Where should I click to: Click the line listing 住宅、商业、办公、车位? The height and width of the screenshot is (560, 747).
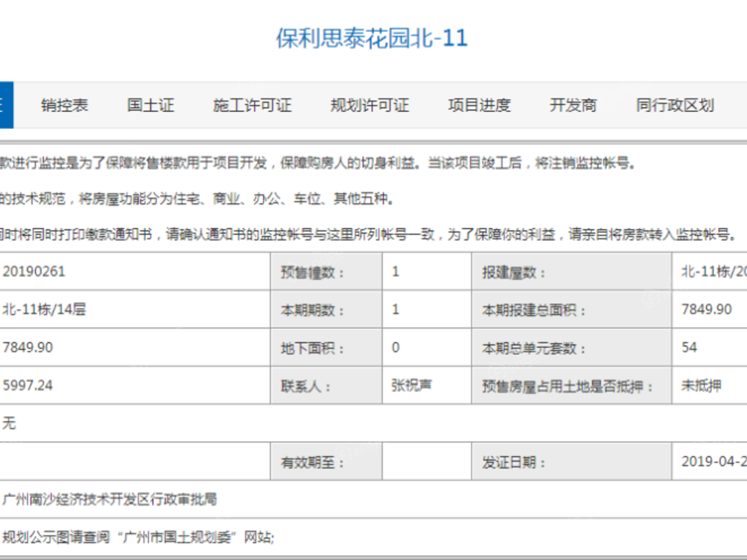[197, 199]
